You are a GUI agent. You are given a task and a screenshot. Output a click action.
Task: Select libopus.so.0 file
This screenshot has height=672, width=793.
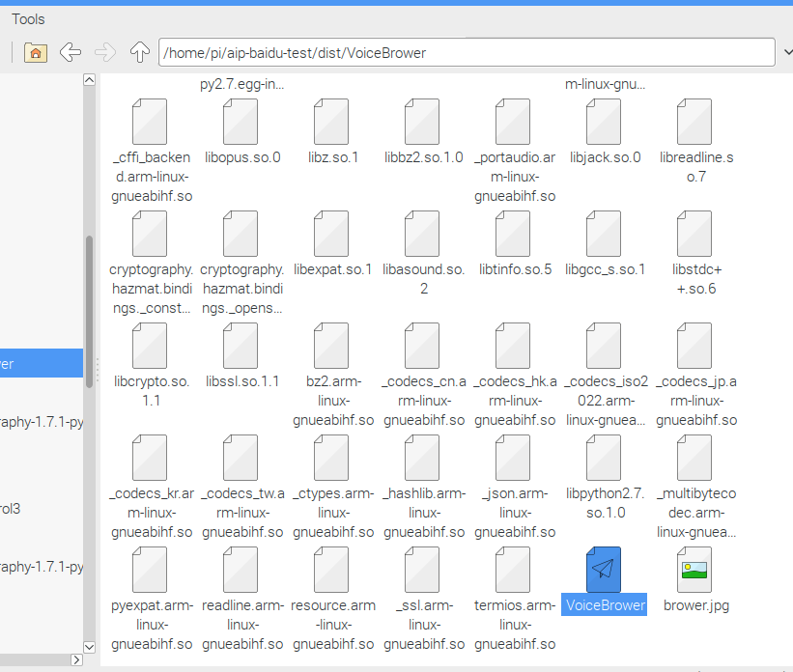[x=241, y=132]
